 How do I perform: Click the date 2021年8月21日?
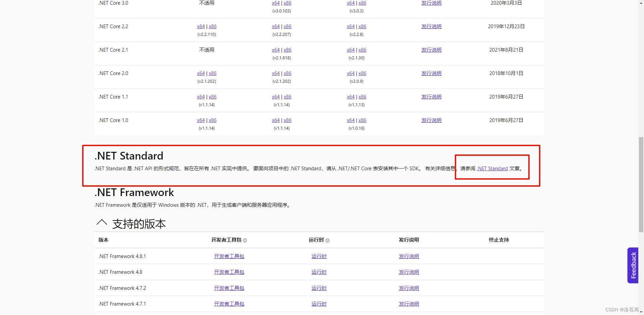tap(506, 50)
